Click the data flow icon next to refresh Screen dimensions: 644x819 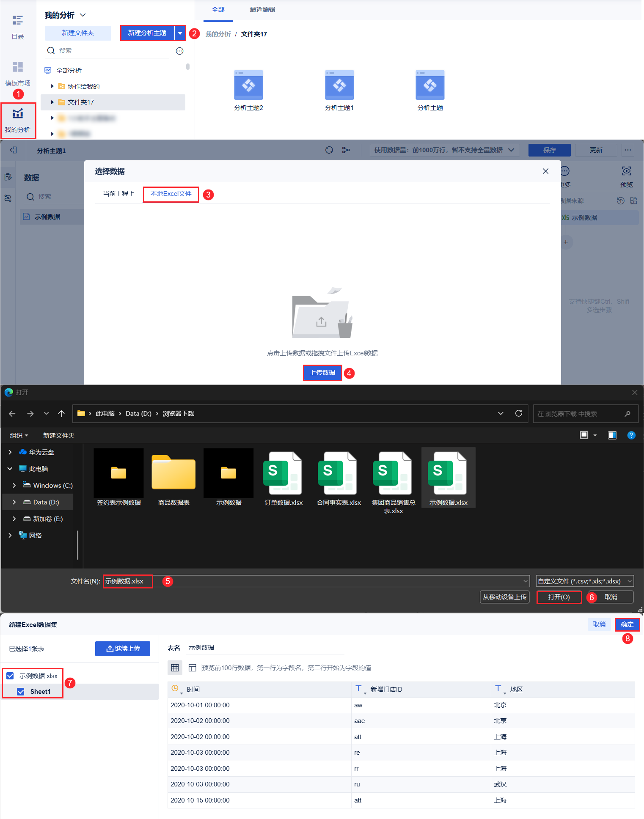coord(346,150)
